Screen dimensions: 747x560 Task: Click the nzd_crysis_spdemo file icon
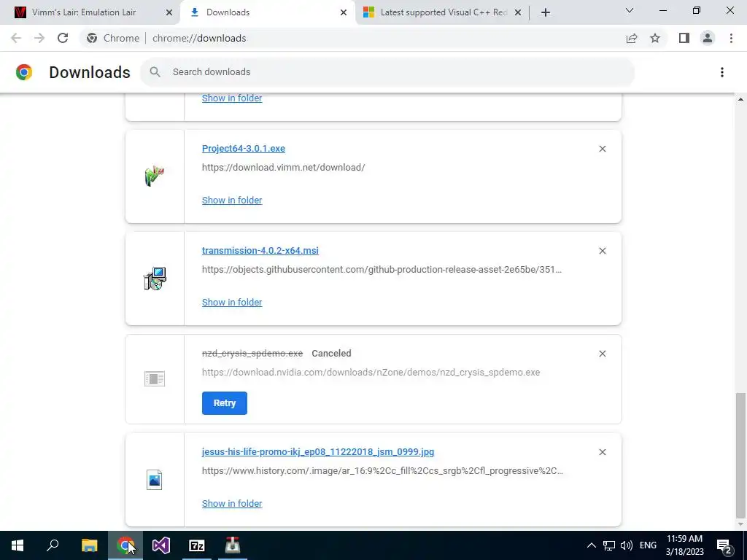[x=155, y=379]
